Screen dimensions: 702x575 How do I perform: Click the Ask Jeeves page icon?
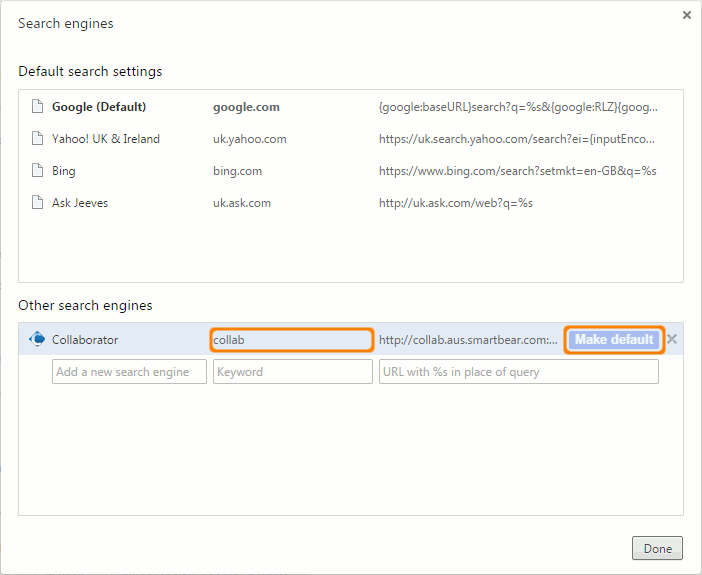(x=37, y=203)
